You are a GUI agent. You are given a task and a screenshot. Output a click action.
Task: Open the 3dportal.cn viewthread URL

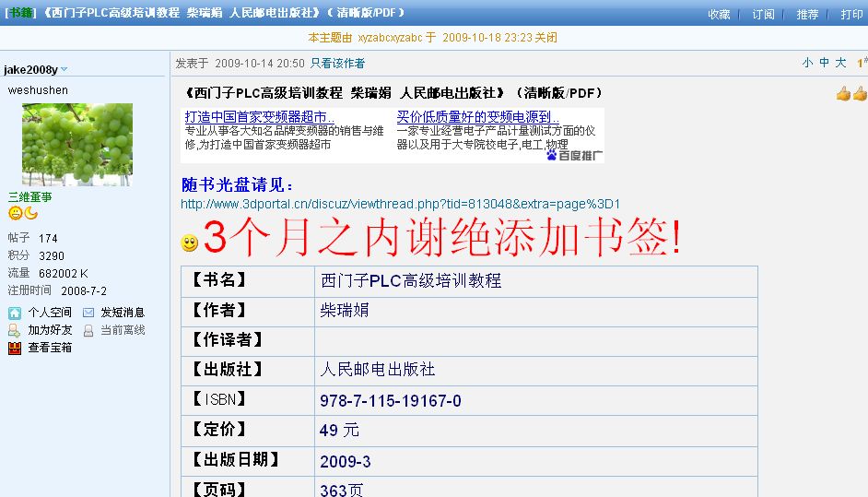coord(400,204)
